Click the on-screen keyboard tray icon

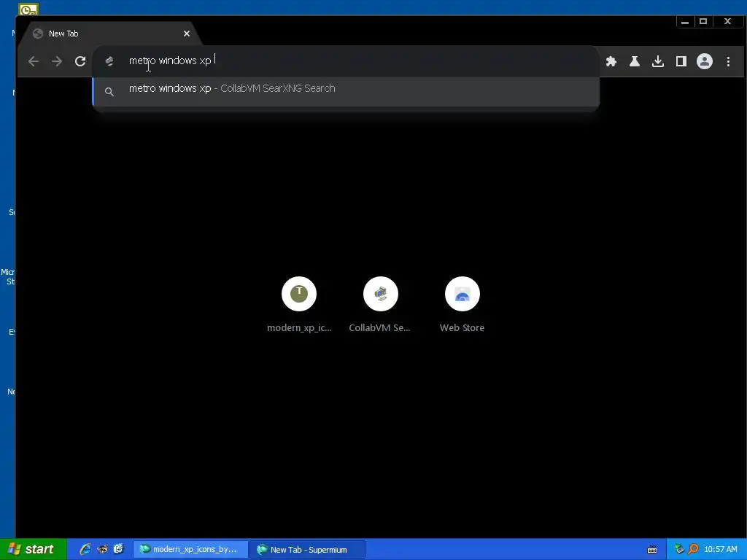(x=652, y=550)
